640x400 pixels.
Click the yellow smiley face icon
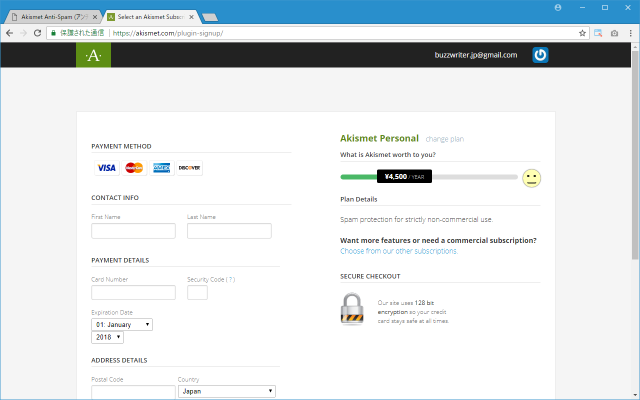coord(531,178)
